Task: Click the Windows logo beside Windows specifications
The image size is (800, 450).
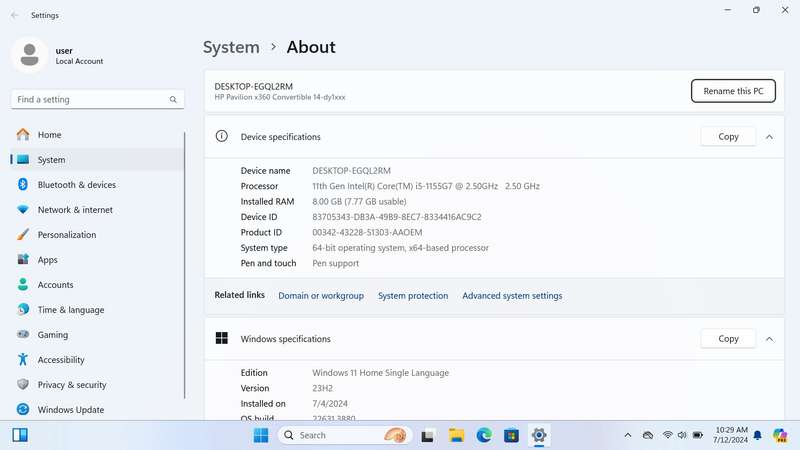Action: click(x=221, y=338)
